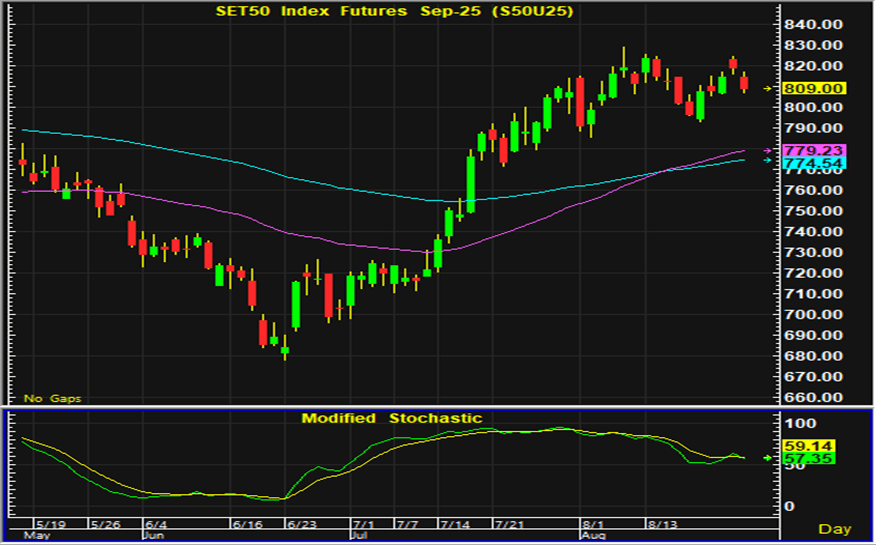This screenshot has height=545, width=876.
Task: Select the 7/14 date on time axis
Action: tap(456, 523)
